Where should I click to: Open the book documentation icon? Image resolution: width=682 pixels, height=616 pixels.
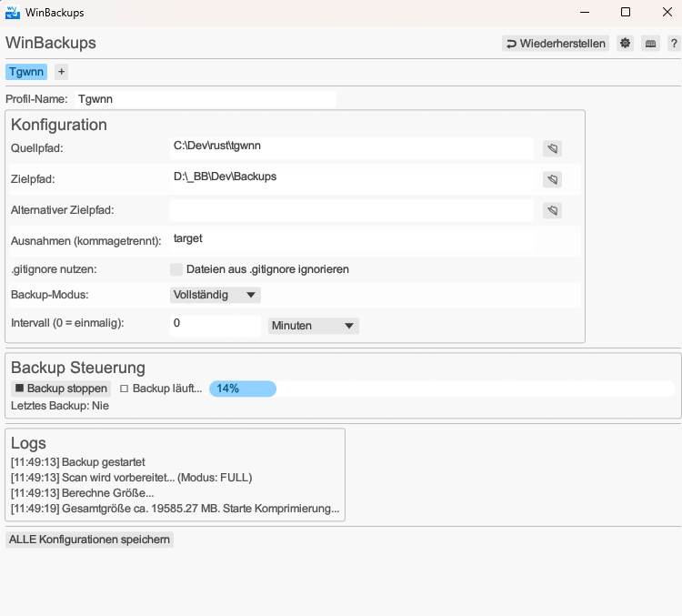coord(650,43)
